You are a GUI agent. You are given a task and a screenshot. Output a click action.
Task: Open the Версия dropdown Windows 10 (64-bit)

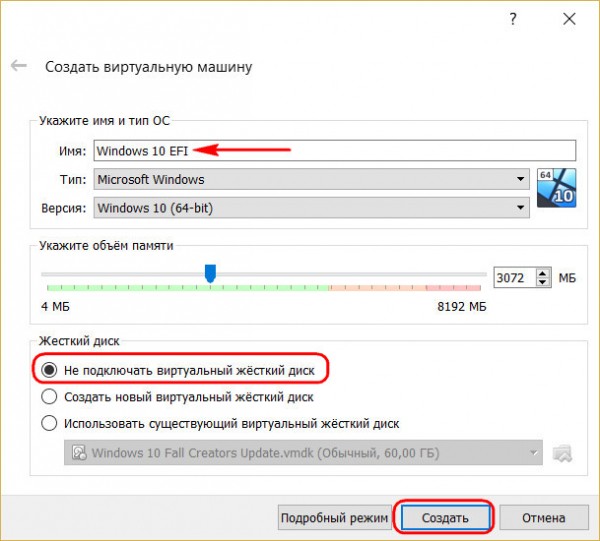click(311, 208)
